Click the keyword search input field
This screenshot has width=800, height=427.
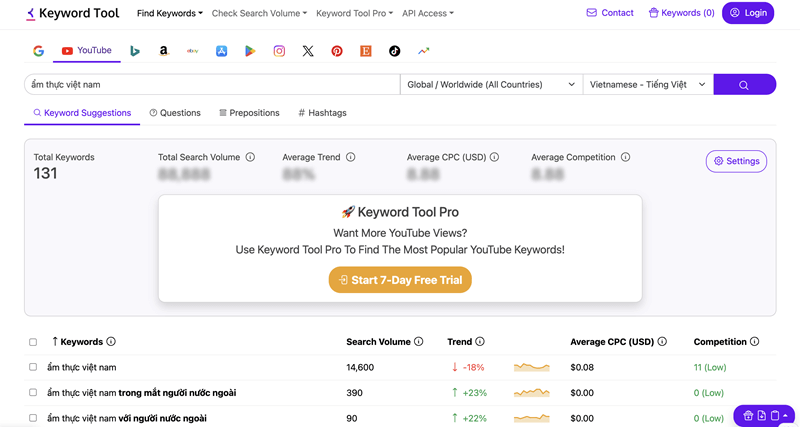pyautogui.click(x=212, y=85)
